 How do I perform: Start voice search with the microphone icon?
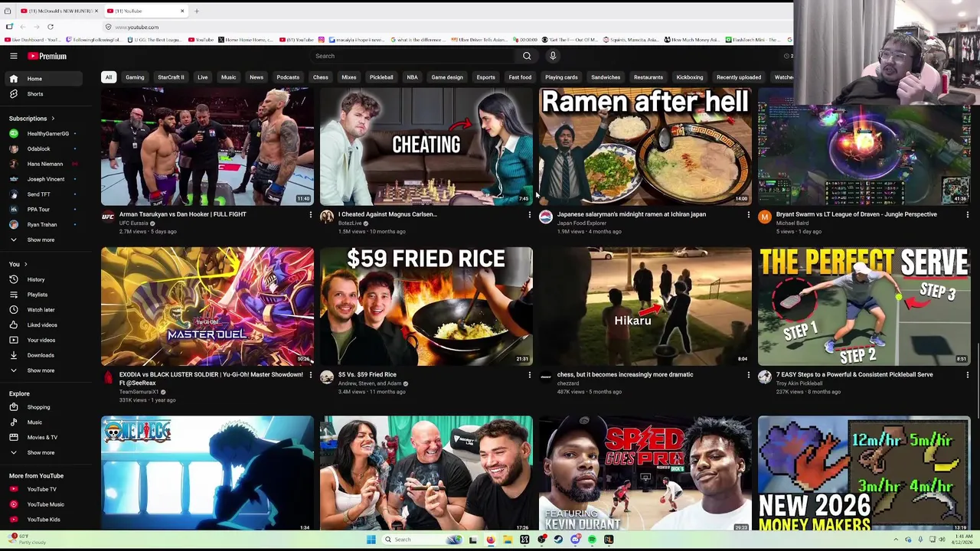[x=553, y=56]
